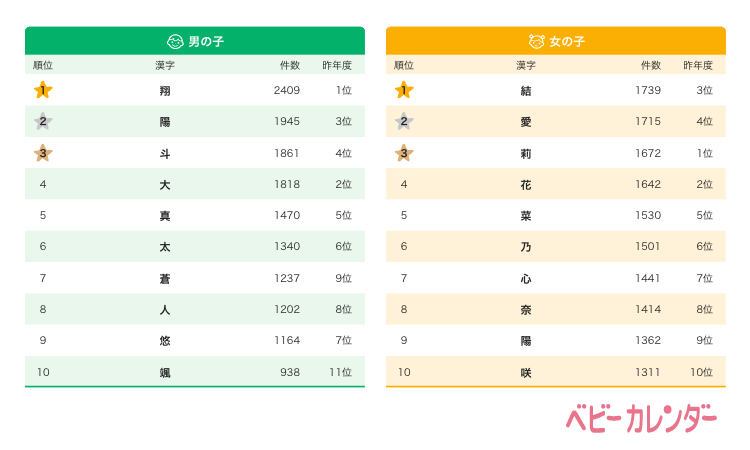Viewport: 750px width, 450px height.
Task: Click the silver rank 2 star in girls table
Action: (x=404, y=122)
